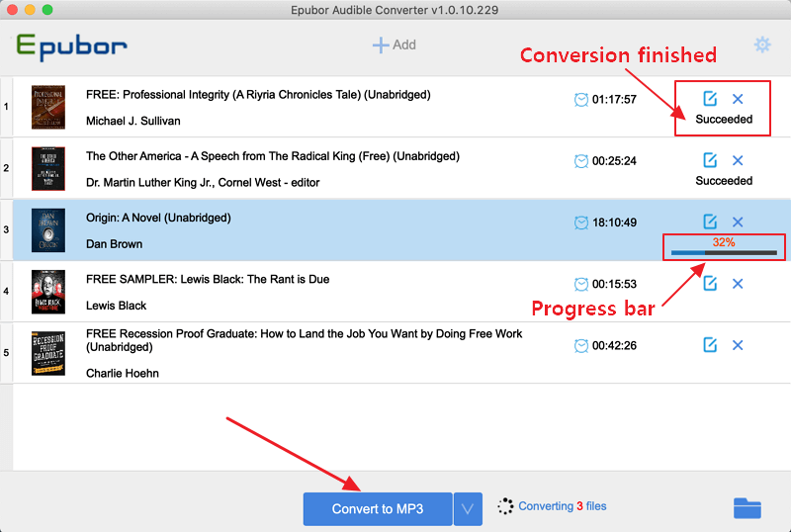Click duration '00:25:24'
This screenshot has width=791, height=532.
tap(614, 161)
